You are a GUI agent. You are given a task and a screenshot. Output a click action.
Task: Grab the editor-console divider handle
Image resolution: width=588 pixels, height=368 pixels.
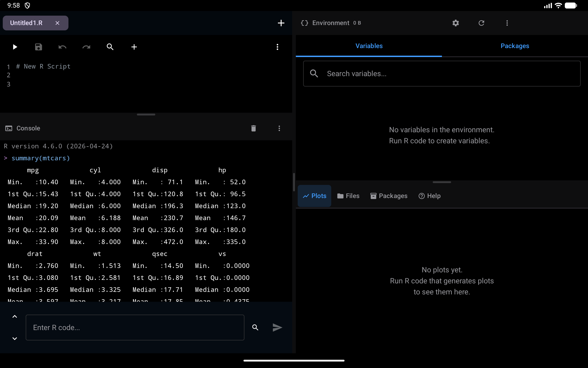[146, 114]
